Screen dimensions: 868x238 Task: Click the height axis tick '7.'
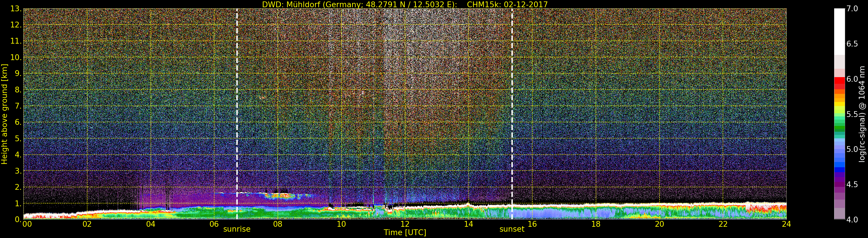pyautogui.click(x=18, y=106)
